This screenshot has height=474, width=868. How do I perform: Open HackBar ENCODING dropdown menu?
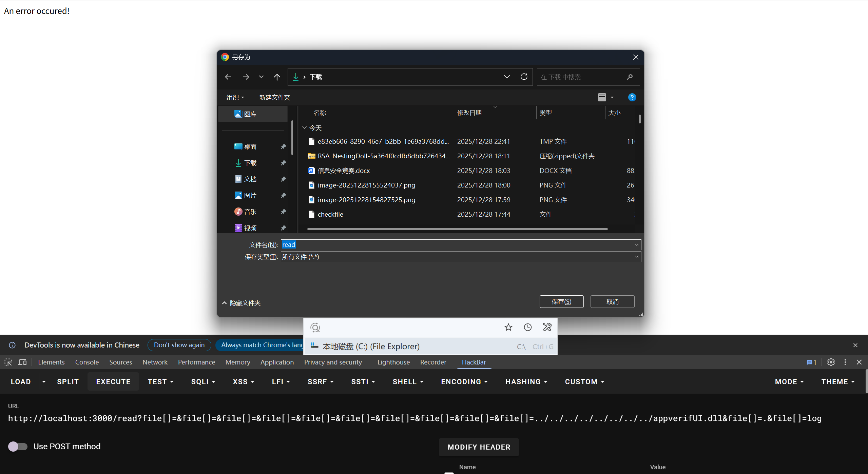[464, 381]
